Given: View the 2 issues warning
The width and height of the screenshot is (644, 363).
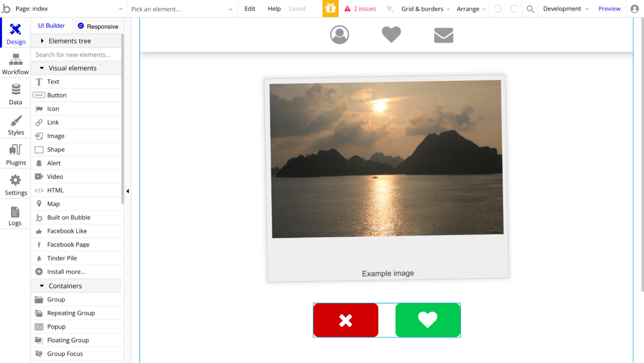Looking at the screenshot, I should pyautogui.click(x=360, y=9).
